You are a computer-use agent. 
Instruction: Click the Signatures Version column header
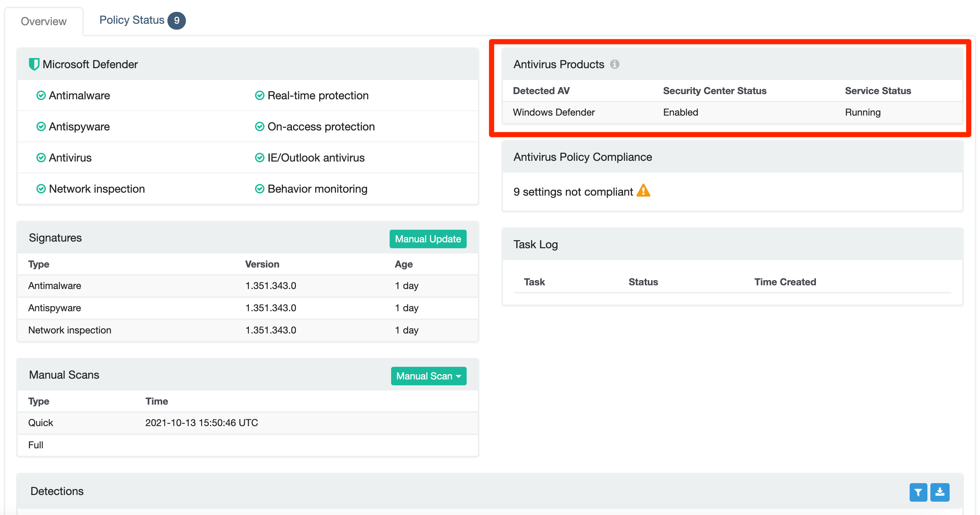point(262,264)
